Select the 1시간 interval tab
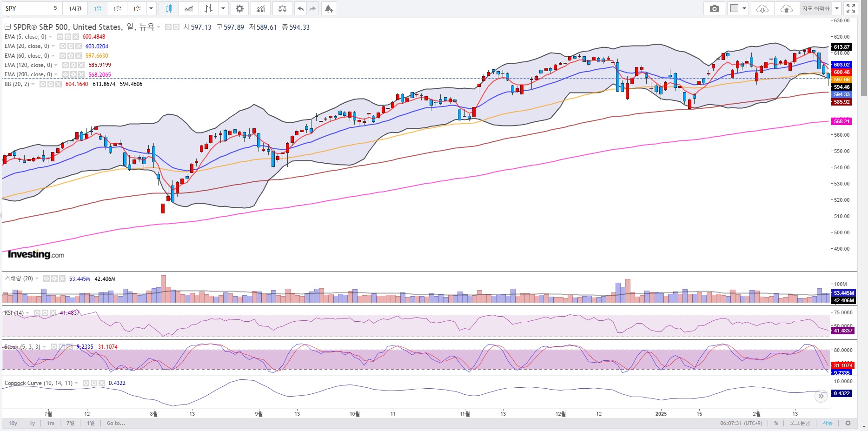Viewport: 868px width, 431px height. coord(75,8)
